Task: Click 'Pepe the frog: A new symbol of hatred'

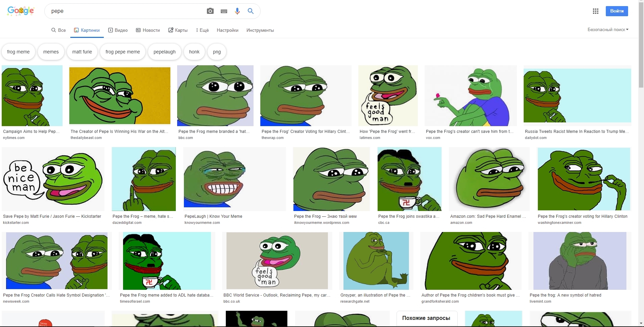Action: [566, 295]
